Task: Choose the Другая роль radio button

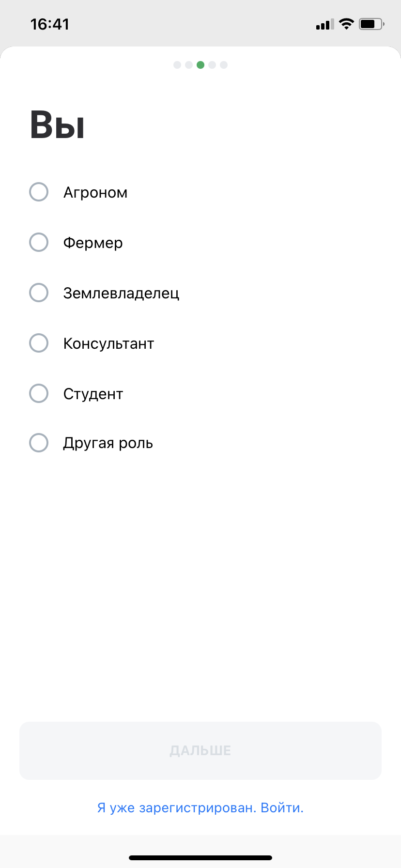Action: click(39, 443)
